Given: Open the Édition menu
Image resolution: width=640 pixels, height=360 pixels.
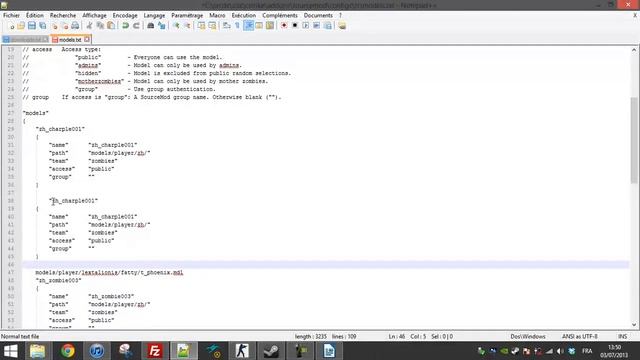Looking at the screenshot, I should coord(35,15).
